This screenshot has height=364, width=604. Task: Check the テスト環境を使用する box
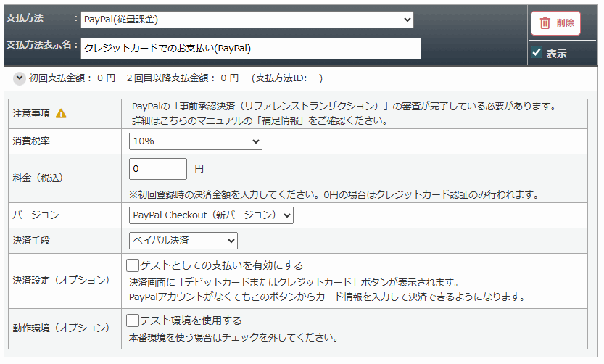(133, 320)
